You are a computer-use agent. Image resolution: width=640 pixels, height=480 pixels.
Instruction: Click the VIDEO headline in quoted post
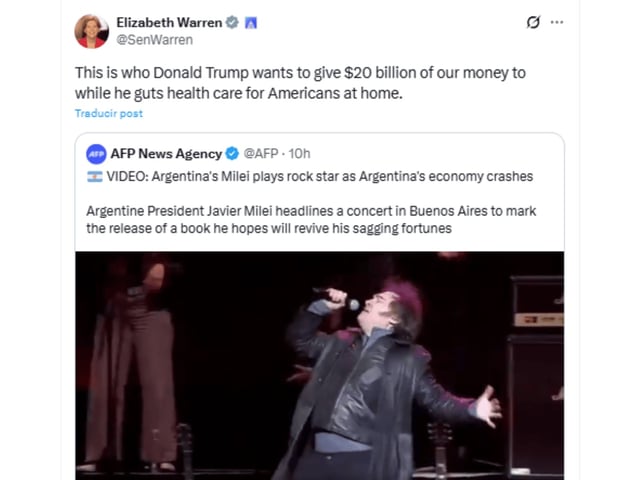coord(320,176)
